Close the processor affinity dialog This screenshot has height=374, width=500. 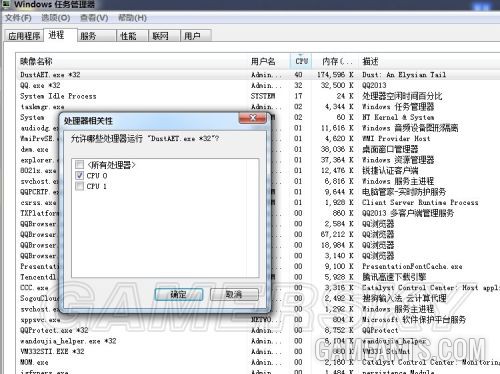coord(253,118)
